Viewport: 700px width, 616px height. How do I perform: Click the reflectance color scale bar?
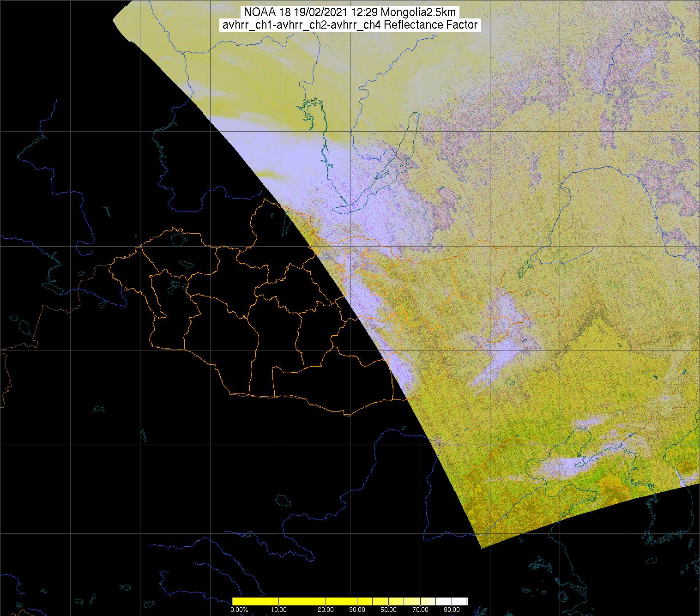[350, 601]
